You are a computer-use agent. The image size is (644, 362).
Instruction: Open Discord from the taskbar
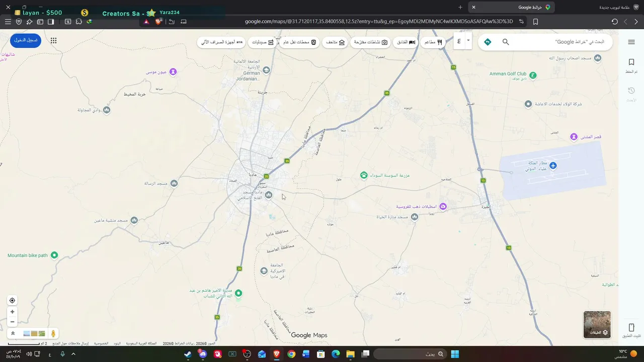tap(203, 354)
